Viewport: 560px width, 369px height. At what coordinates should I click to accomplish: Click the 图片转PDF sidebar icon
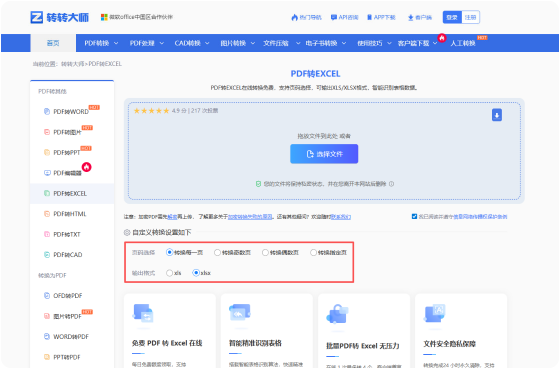point(47,316)
